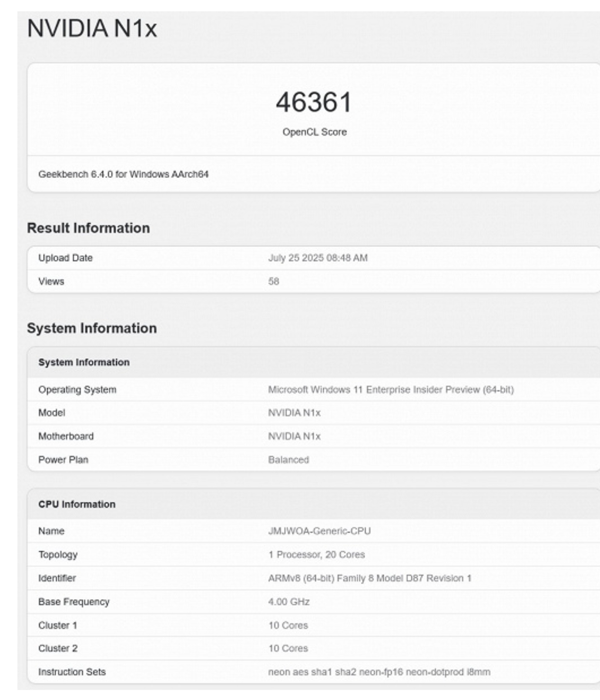Click Geekbench 6.4.0 for Windows AArch64 text
Image resolution: width=600 pixels, height=700 pixels.
point(123,174)
